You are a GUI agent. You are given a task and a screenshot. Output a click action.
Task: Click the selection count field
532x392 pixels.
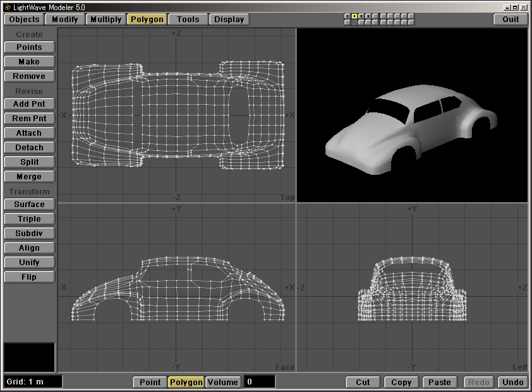pos(259,382)
